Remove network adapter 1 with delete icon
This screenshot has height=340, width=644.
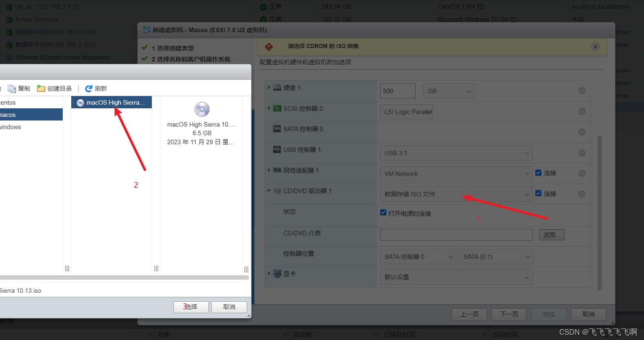[582, 173]
